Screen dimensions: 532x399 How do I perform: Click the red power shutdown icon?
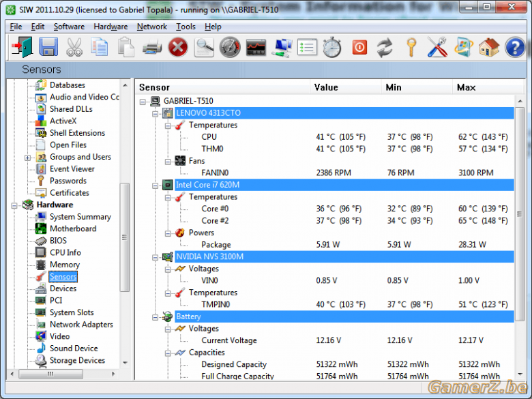coord(359,47)
